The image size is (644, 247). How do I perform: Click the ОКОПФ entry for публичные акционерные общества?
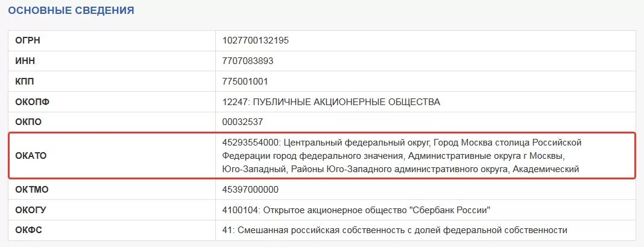click(331, 102)
